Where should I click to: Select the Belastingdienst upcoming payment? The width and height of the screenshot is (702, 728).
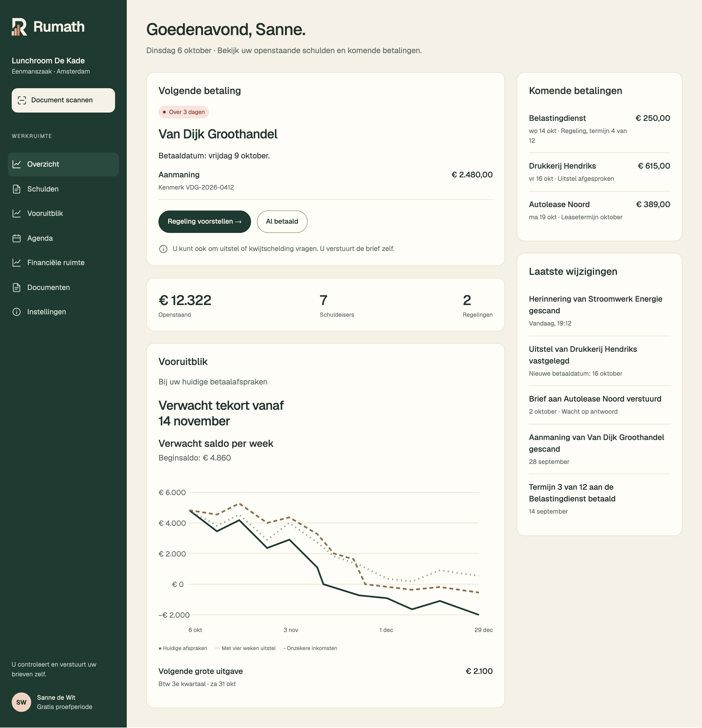point(599,129)
